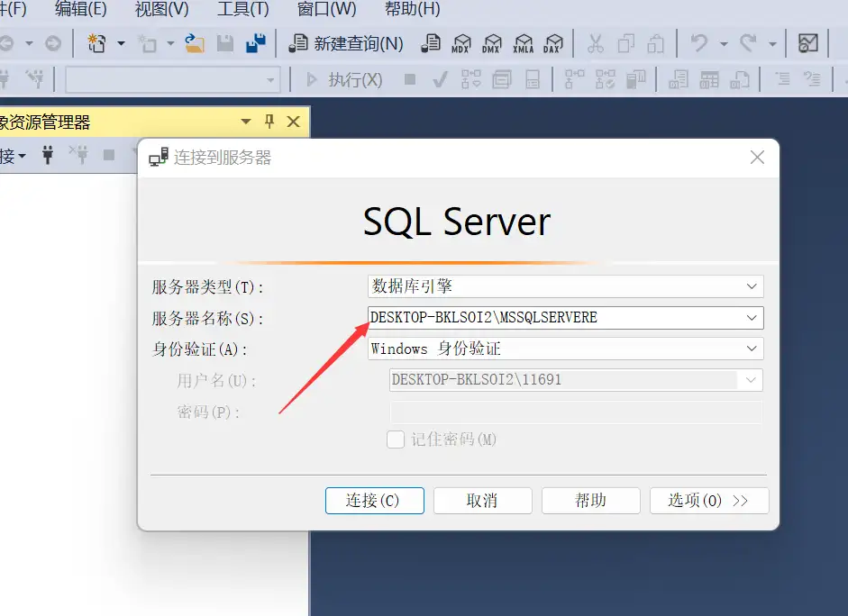Open the activity monitor icon
The width and height of the screenshot is (848, 616).
coord(808,43)
